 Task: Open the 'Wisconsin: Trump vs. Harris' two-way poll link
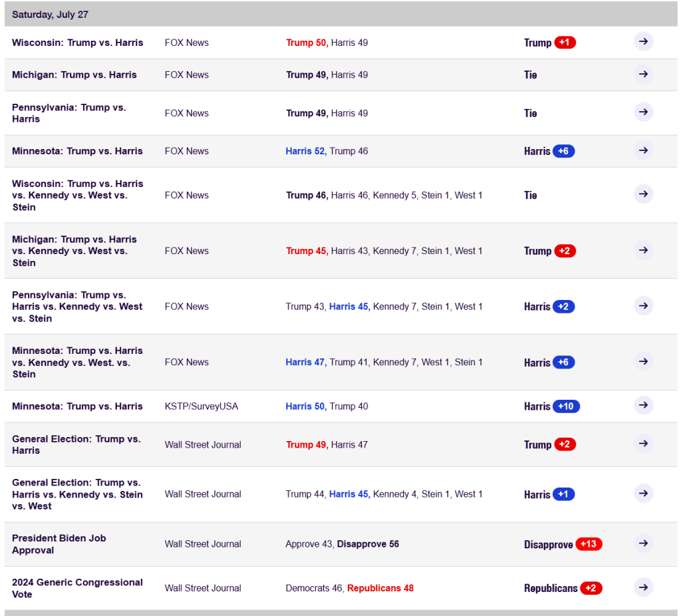coord(77,43)
